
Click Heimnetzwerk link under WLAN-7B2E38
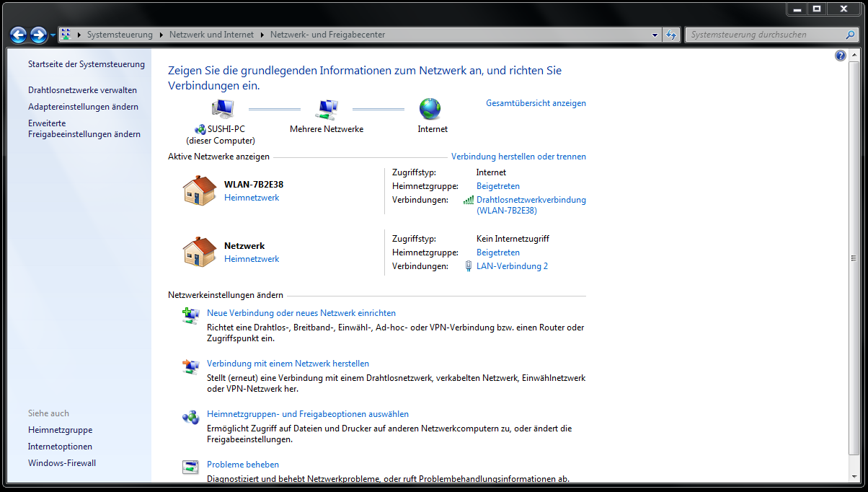[252, 198]
